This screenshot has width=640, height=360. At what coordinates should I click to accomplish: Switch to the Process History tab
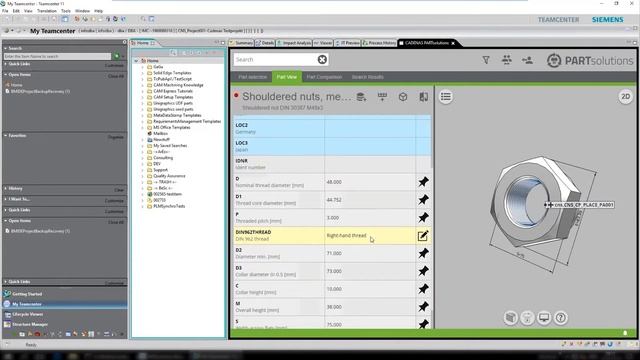[x=379, y=43]
